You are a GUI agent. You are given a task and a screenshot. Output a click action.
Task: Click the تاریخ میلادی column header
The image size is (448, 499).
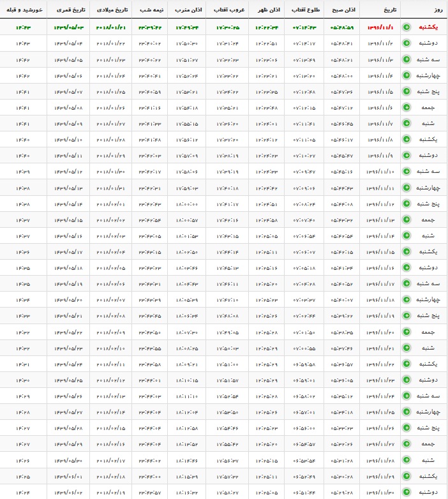pyautogui.click(x=112, y=10)
